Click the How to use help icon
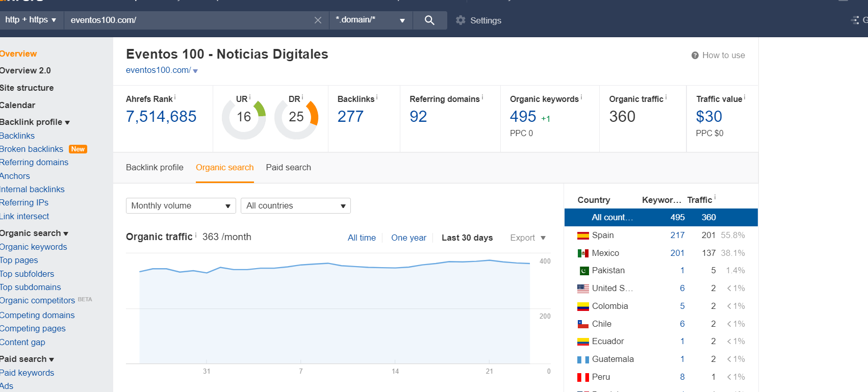Screen dimensions: 868x392 coord(695,56)
